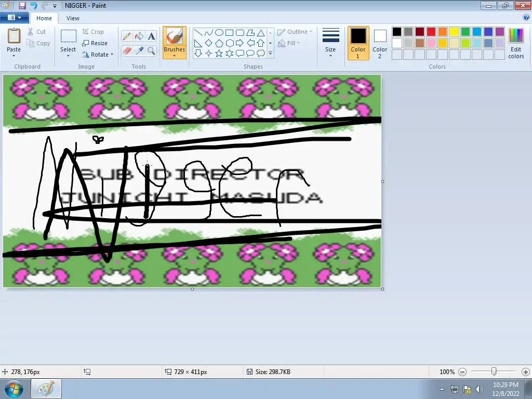
Task: Open the Edit colors dialog
Action: tap(516, 43)
